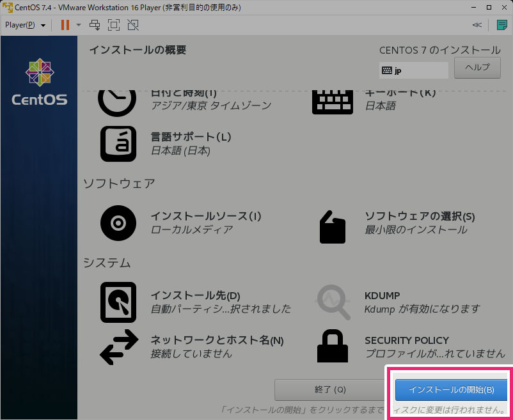Open SECURITY POLICY label
The width and height of the screenshot is (513, 420).
pyautogui.click(x=407, y=341)
